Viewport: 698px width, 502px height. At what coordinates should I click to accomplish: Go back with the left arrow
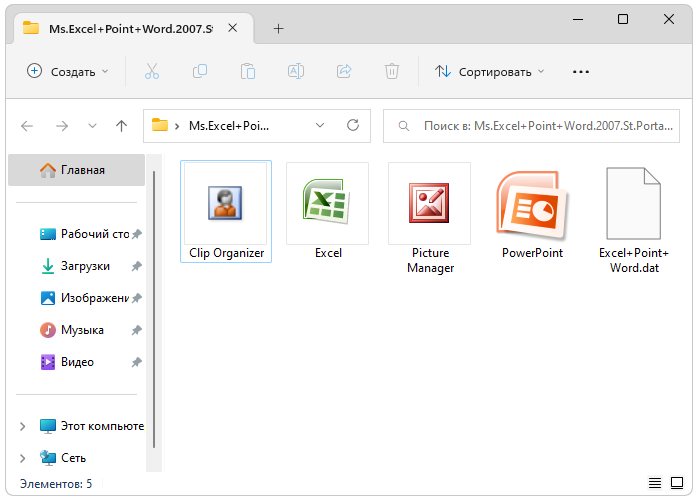tap(27, 126)
